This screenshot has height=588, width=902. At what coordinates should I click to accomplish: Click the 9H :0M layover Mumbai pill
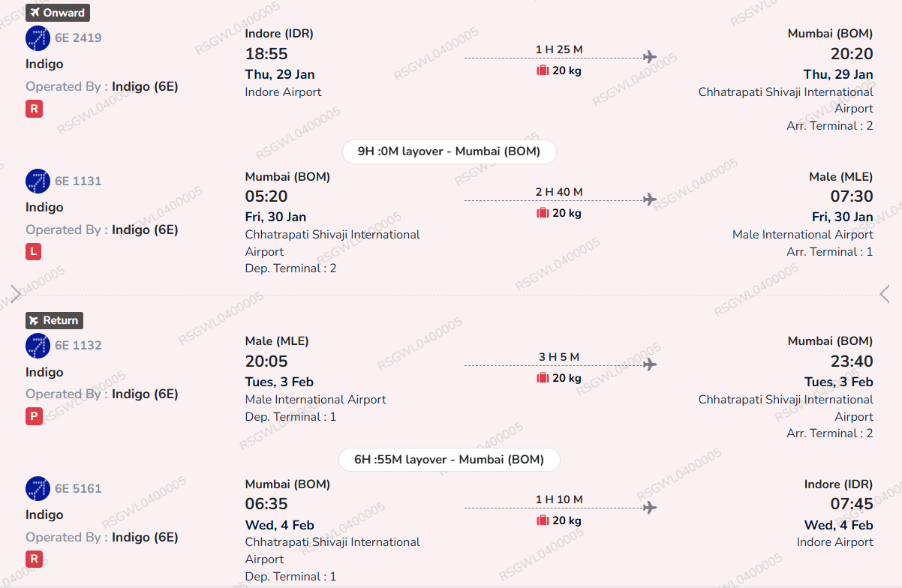pyautogui.click(x=449, y=151)
